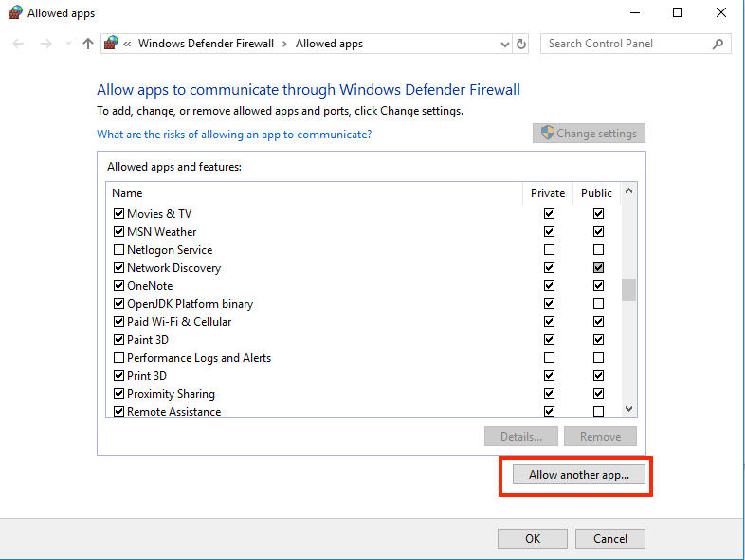
Task: Click the list scroll down arrow
Action: click(x=628, y=409)
